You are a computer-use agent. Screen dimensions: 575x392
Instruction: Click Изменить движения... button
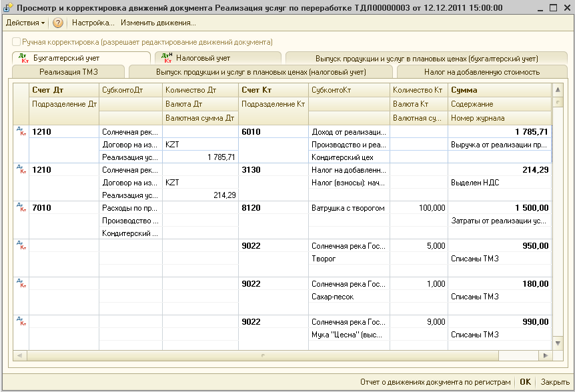(x=158, y=23)
